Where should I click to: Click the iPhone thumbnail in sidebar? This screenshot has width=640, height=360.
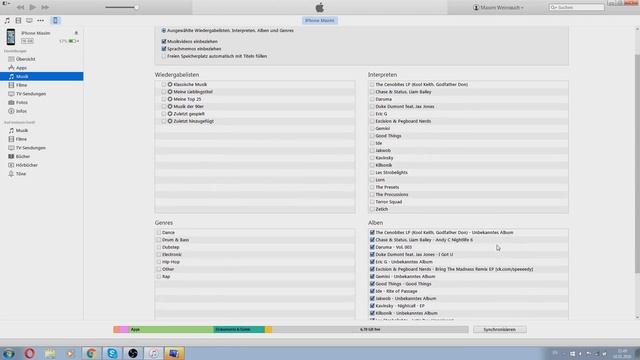tap(11, 37)
